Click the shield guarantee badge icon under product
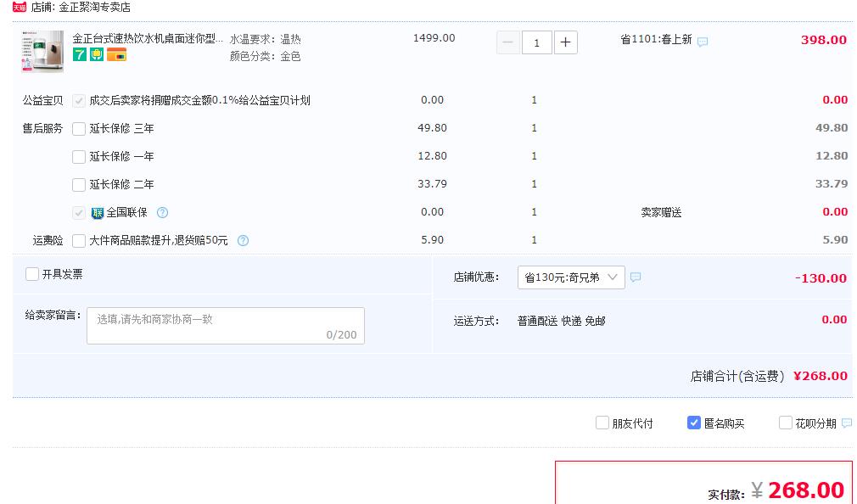The height and width of the screenshot is (504, 857). coord(97,54)
